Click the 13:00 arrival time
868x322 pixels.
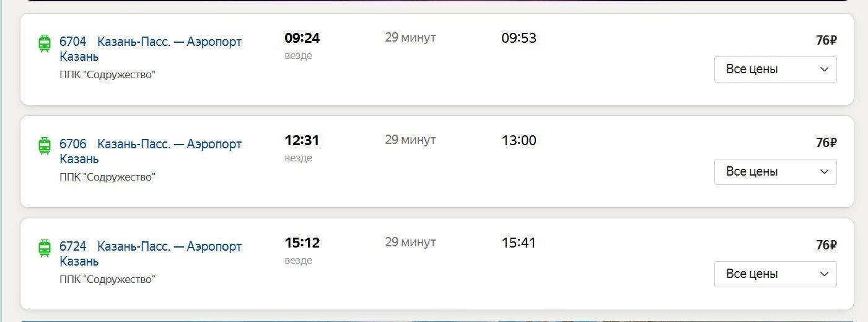pos(519,141)
